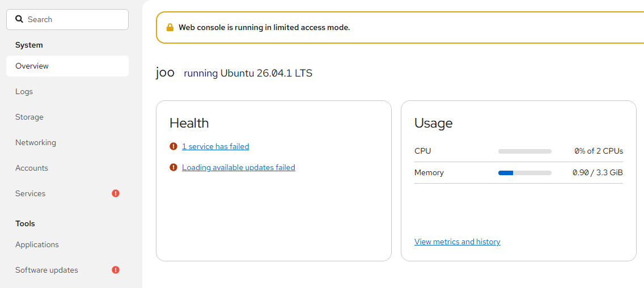Open View metrics and history

(x=457, y=242)
